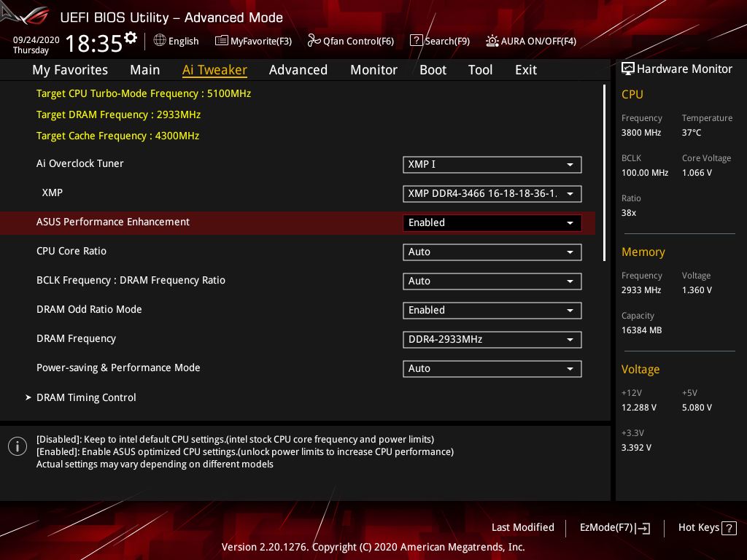Open Power-saving & Performance Mode dropdown

[x=492, y=368]
